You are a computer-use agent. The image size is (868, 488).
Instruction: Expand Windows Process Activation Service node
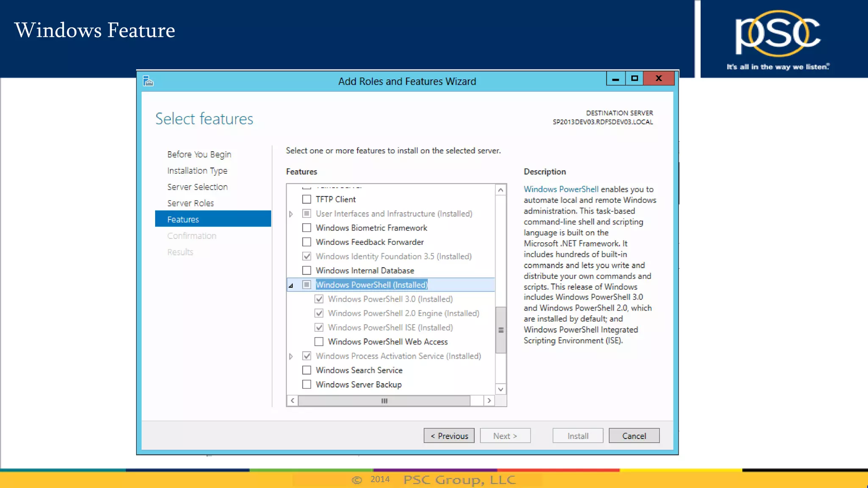[x=291, y=356]
